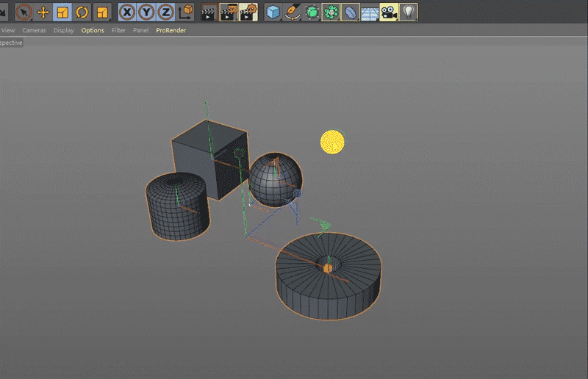Viewport: 588px width, 379px height.
Task: Open the Subdivision Surface generators icon
Action: 312,12
